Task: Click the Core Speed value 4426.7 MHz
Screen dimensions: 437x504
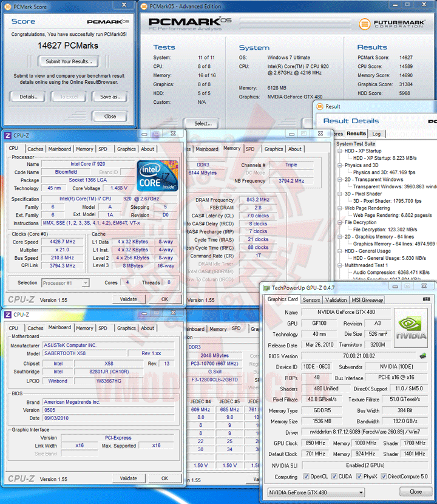Action: pos(63,242)
